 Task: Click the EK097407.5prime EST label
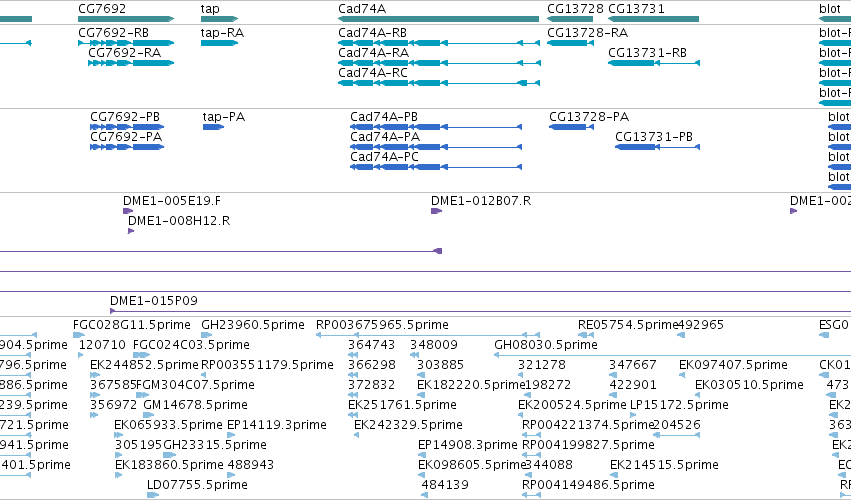click(x=733, y=365)
